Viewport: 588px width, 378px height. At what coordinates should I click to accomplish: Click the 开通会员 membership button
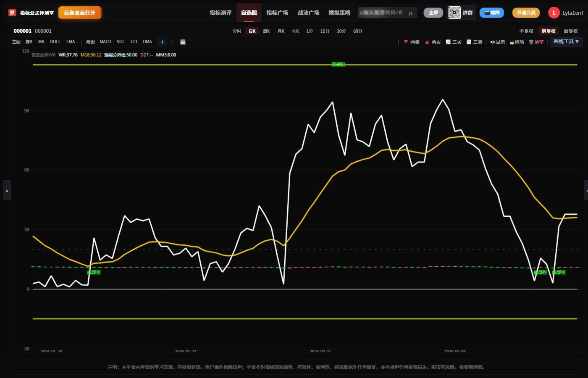[526, 13]
